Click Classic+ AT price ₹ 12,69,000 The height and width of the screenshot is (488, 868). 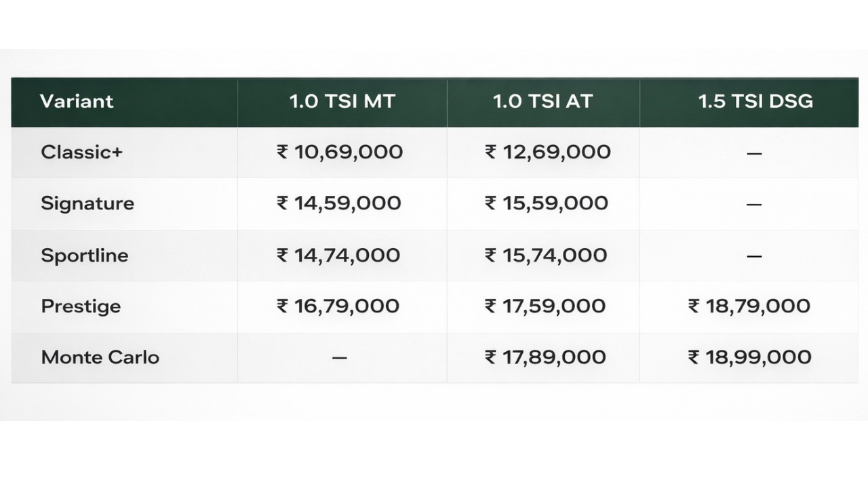(x=547, y=152)
